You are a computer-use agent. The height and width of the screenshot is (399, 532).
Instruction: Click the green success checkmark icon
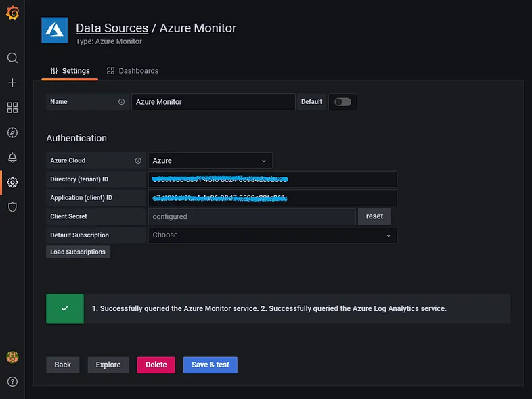(x=65, y=308)
